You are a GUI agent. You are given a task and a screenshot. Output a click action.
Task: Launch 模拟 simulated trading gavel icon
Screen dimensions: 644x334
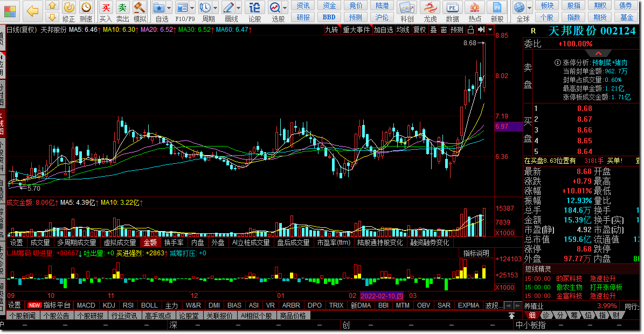click(140, 11)
